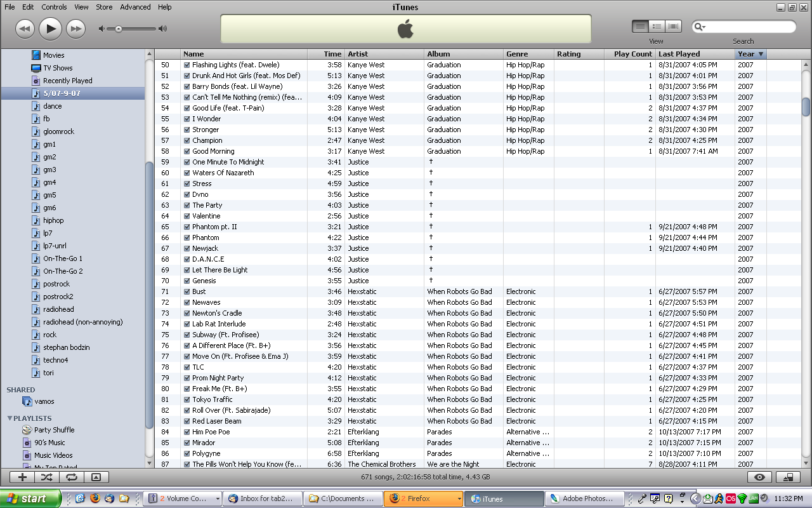Image resolution: width=812 pixels, height=508 pixels.
Task: Uncheck Tokyo Traffic song checkbox
Action: (187, 399)
